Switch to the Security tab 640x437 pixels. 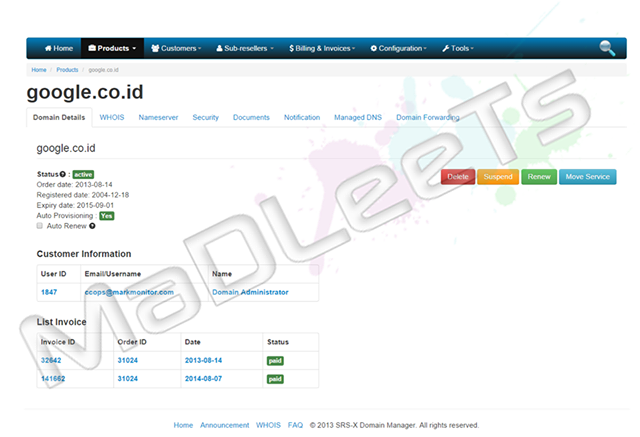[x=206, y=118]
